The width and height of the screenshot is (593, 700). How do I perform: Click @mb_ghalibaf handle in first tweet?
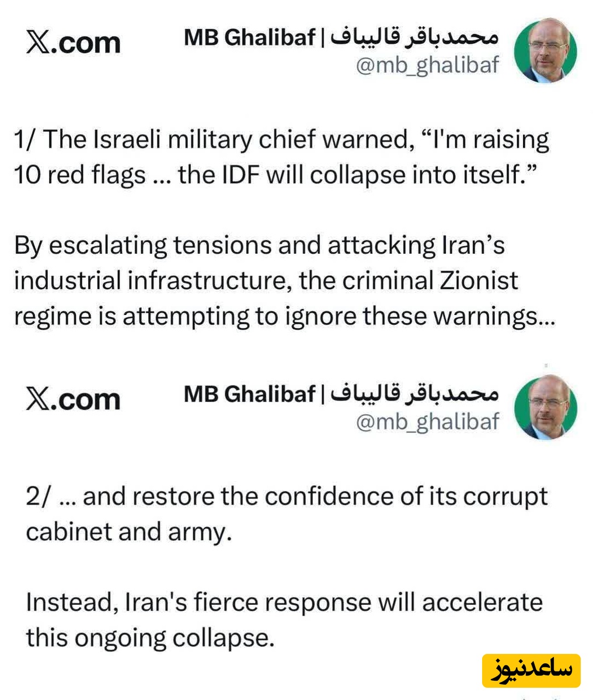click(x=428, y=65)
